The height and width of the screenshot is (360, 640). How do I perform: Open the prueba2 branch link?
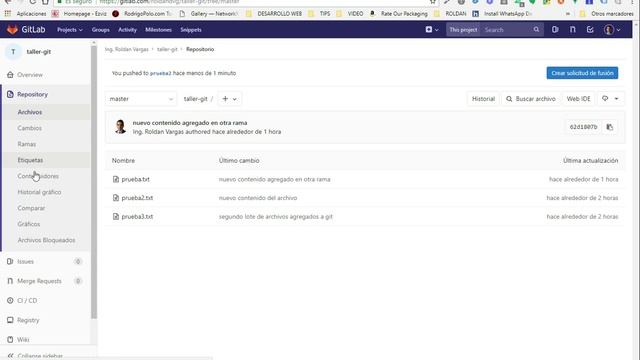[160, 73]
